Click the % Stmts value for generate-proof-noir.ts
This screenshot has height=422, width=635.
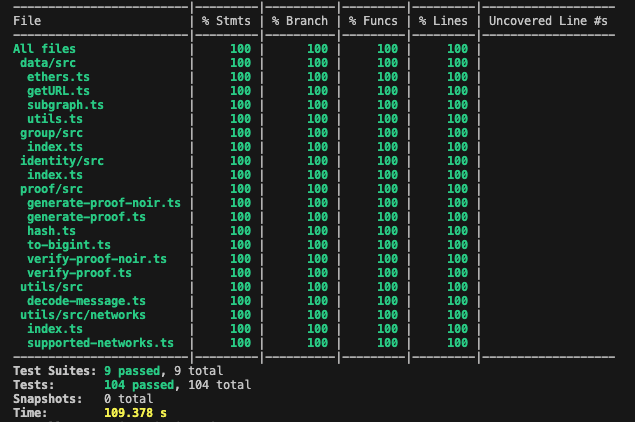[x=241, y=203]
